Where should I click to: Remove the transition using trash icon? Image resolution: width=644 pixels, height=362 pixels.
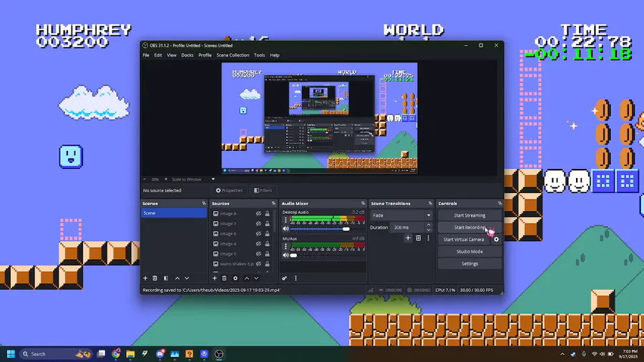(x=418, y=238)
